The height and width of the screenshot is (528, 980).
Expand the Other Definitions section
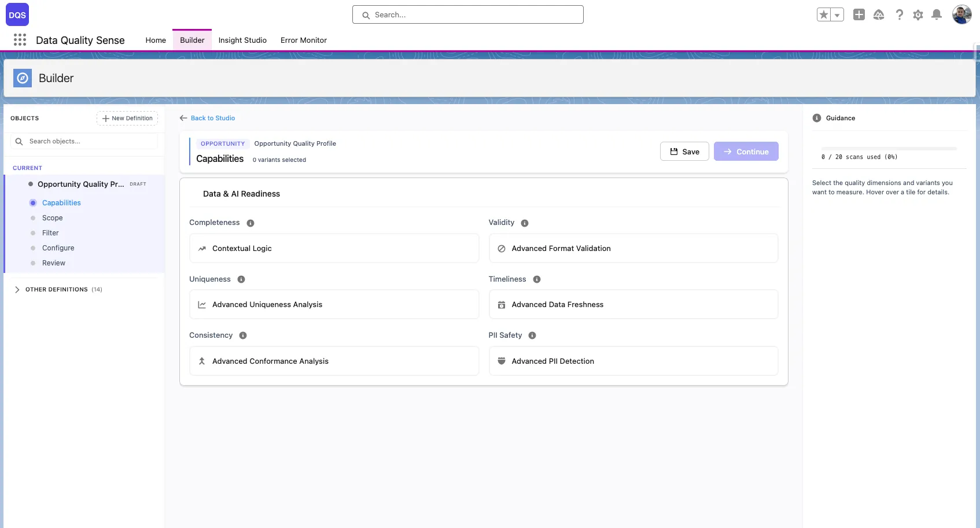pyautogui.click(x=16, y=289)
